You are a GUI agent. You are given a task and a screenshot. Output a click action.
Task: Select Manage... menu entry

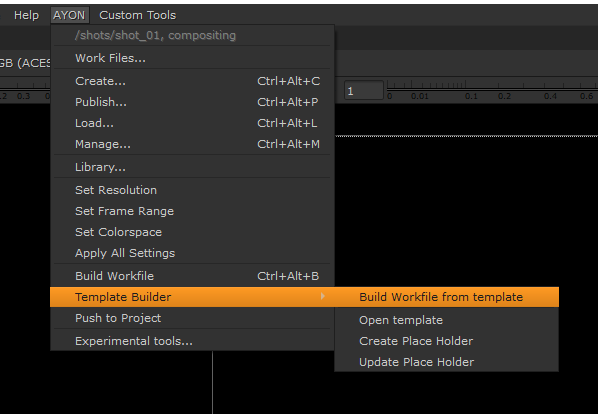coord(192,144)
